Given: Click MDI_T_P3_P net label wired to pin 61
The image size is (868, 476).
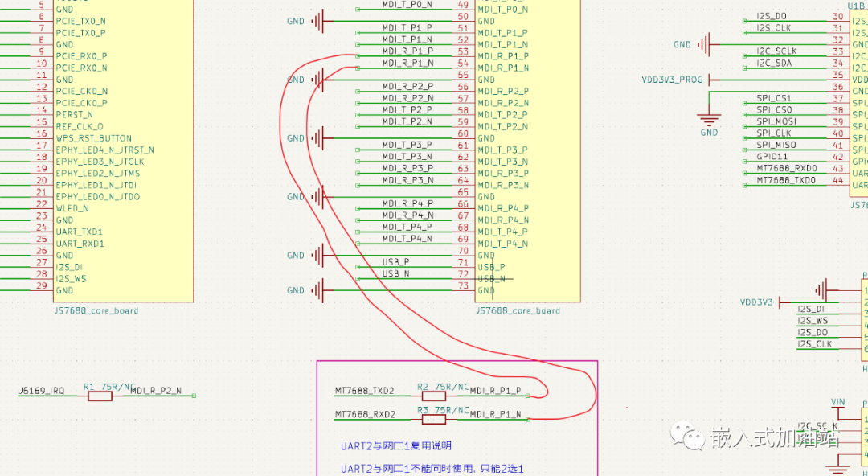Looking at the screenshot, I should 407,145.
